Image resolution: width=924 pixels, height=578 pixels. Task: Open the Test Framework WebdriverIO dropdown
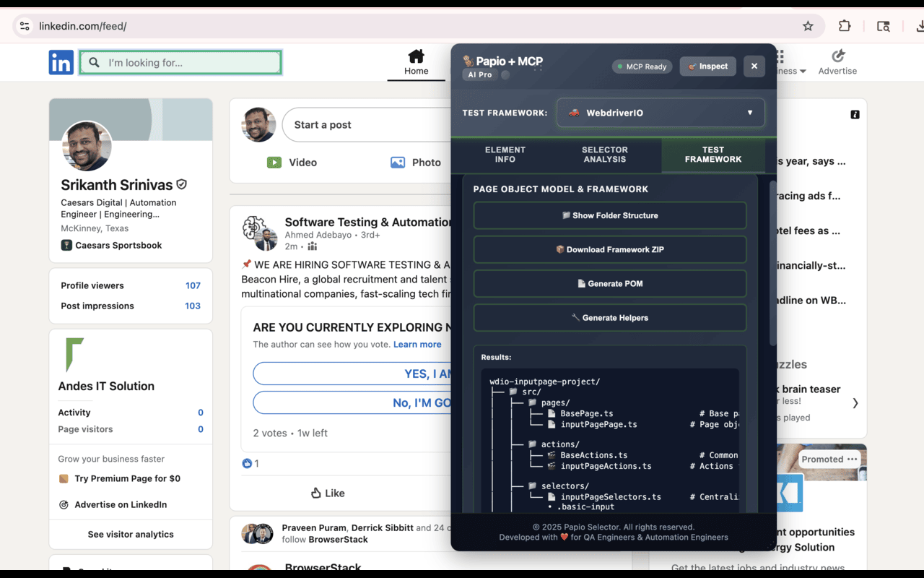(x=661, y=113)
